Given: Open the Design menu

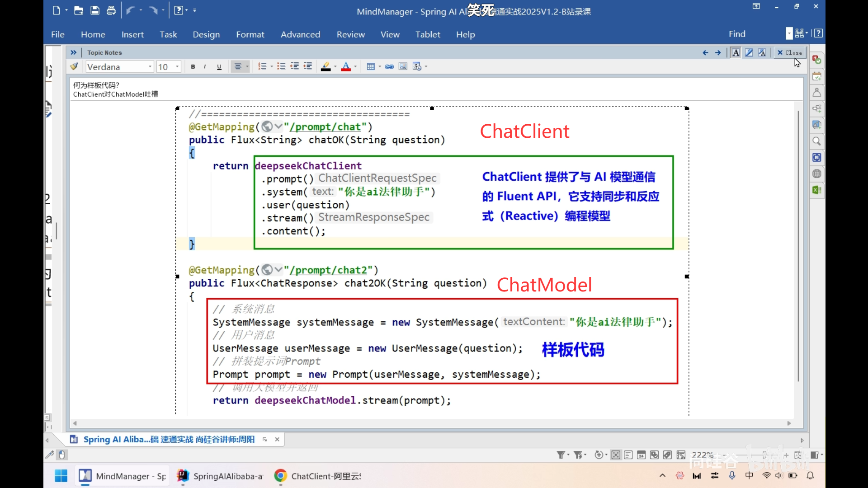Looking at the screenshot, I should coord(206,34).
